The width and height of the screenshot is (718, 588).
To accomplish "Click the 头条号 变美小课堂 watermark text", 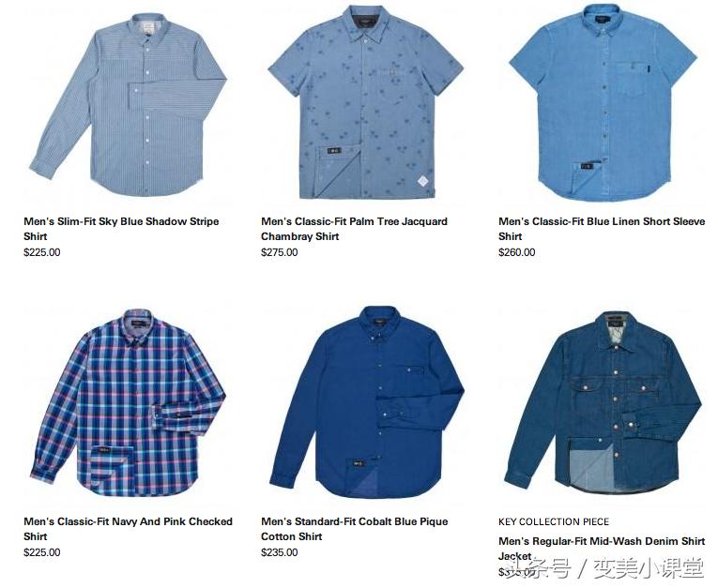I will (x=607, y=569).
